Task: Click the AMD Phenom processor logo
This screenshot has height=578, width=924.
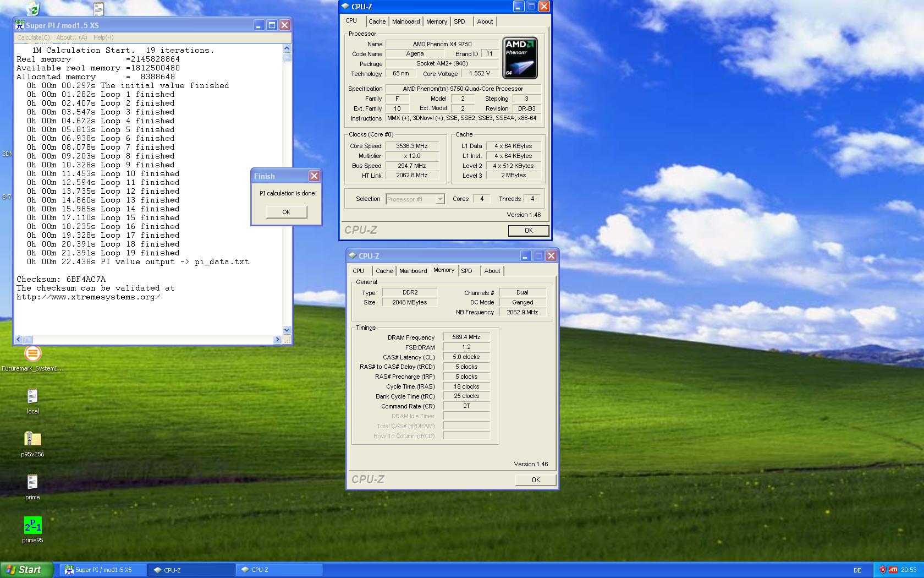Action: pyautogui.click(x=520, y=58)
